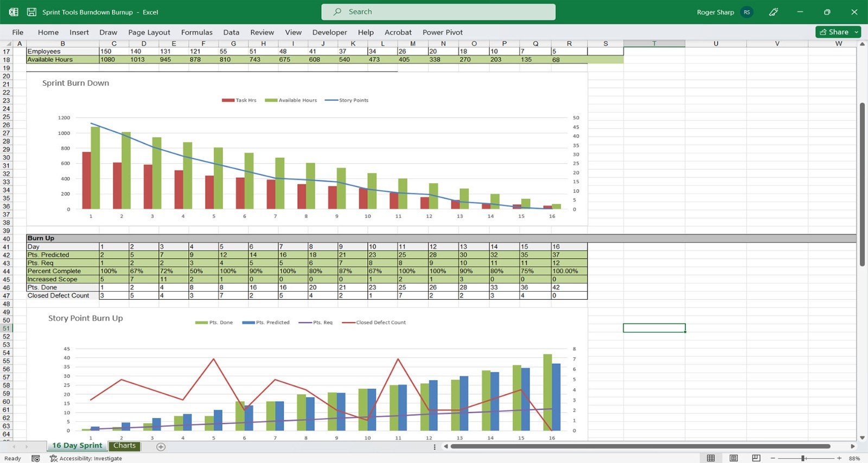This screenshot has width=868, height=463.
Task: Switch to the Charts sheet tab
Action: [x=125, y=446]
